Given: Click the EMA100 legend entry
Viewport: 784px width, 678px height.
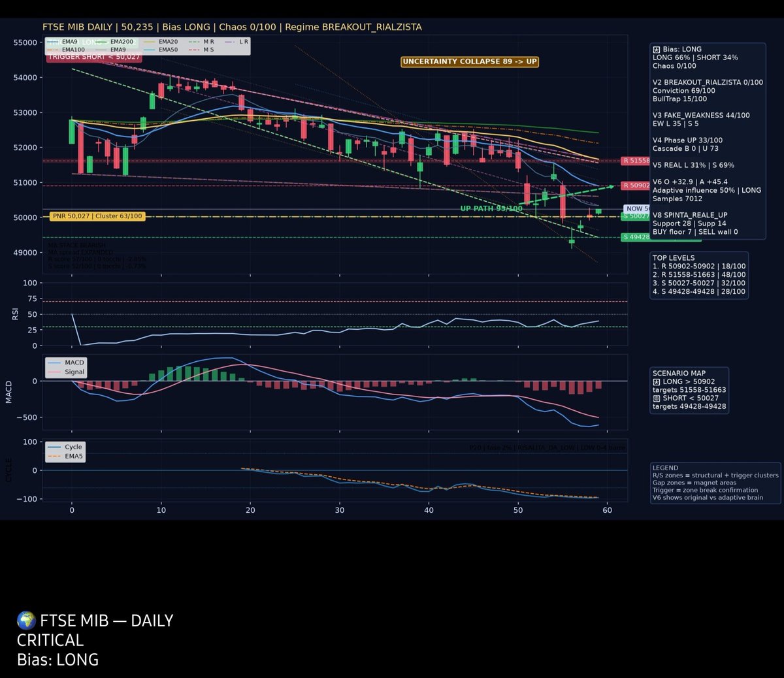Looking at the screenshot, I should (67, 50).
